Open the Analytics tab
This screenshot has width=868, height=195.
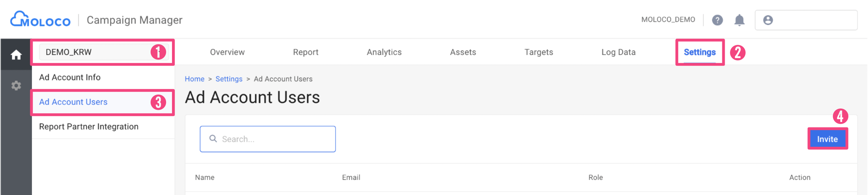(x=384, y=52)
